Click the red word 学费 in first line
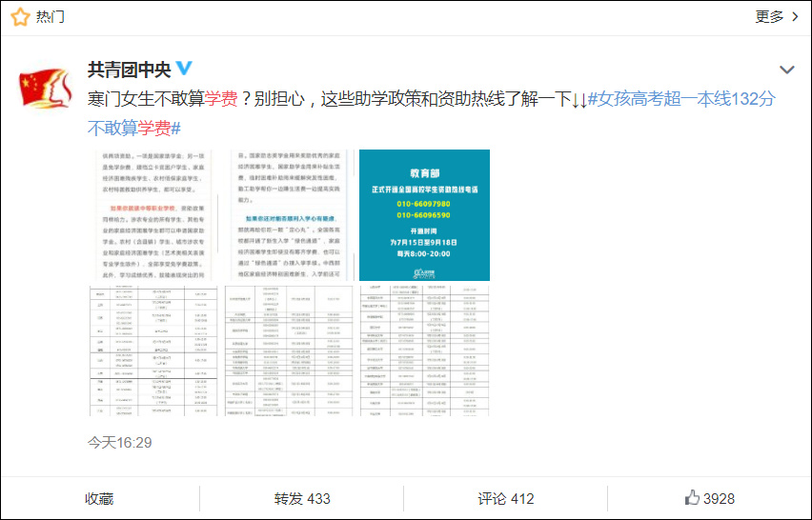This screenshot has height=520, width=812. click(x=221, y=99)
